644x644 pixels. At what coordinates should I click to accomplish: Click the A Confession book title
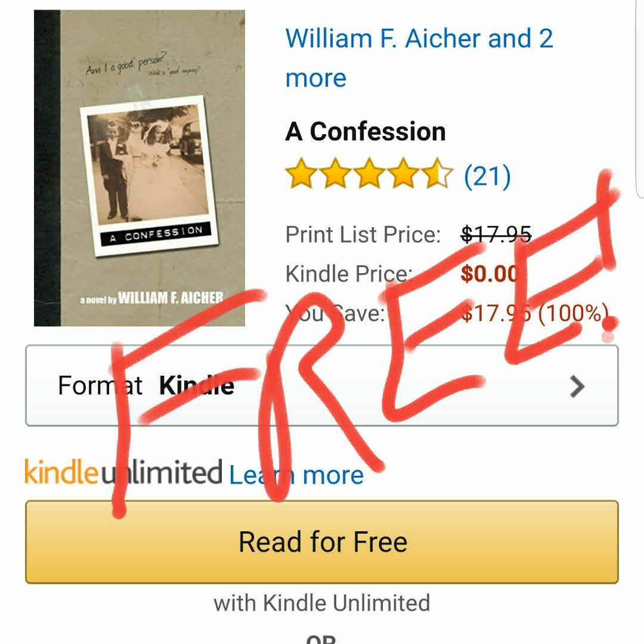coord(365,131)
